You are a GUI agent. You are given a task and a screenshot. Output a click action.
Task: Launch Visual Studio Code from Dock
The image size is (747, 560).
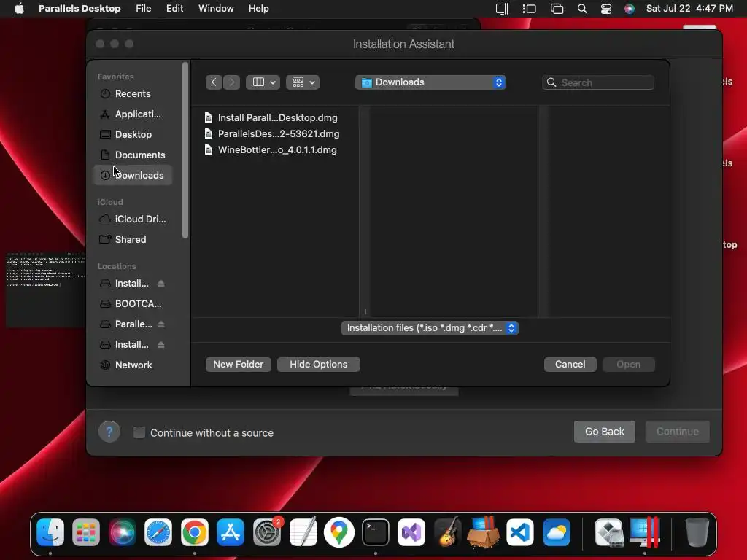[x=519, y=532]
